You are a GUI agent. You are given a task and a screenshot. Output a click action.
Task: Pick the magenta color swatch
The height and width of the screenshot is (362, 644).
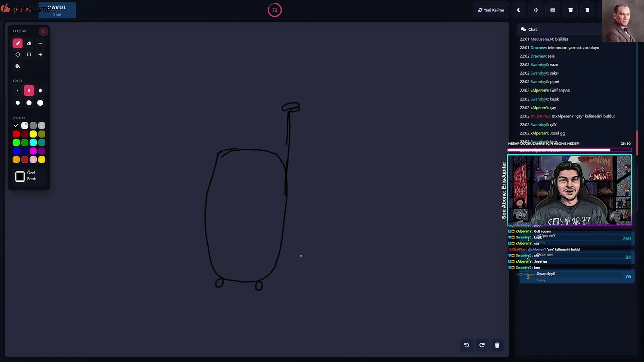[x=33, y=151]
